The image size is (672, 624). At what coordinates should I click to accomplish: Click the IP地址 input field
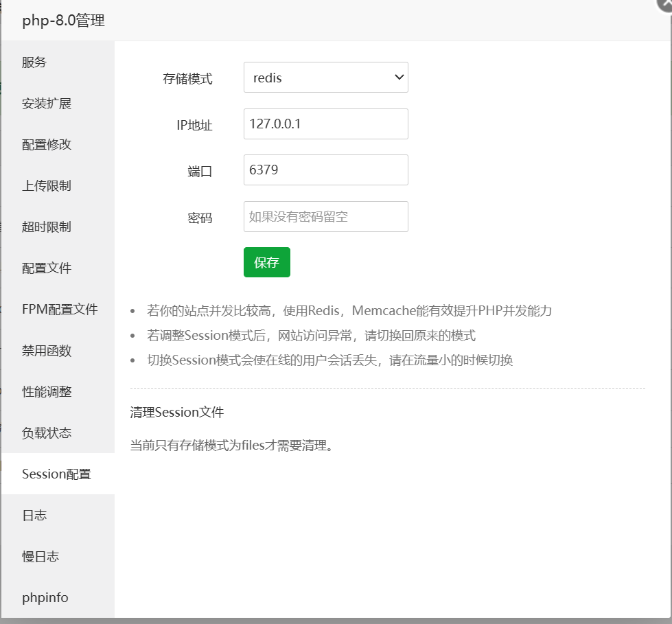pos(325,124)
